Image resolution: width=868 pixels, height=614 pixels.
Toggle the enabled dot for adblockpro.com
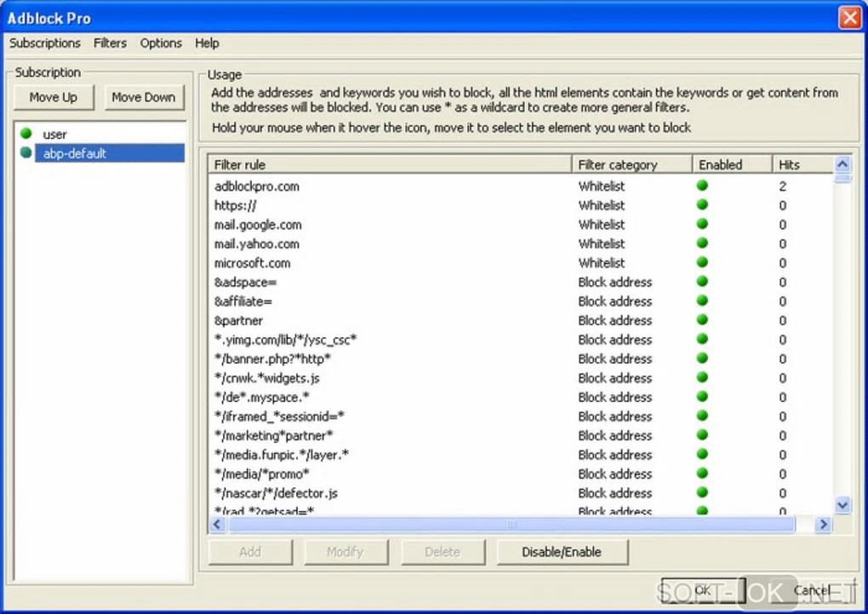tap(702, 186)
